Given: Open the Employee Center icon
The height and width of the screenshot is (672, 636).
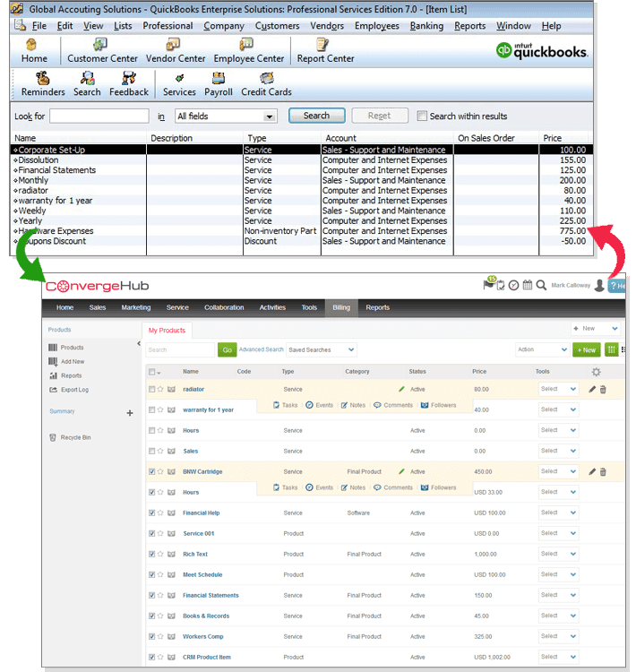Looking at the screenshot, I should click(248, 50).
